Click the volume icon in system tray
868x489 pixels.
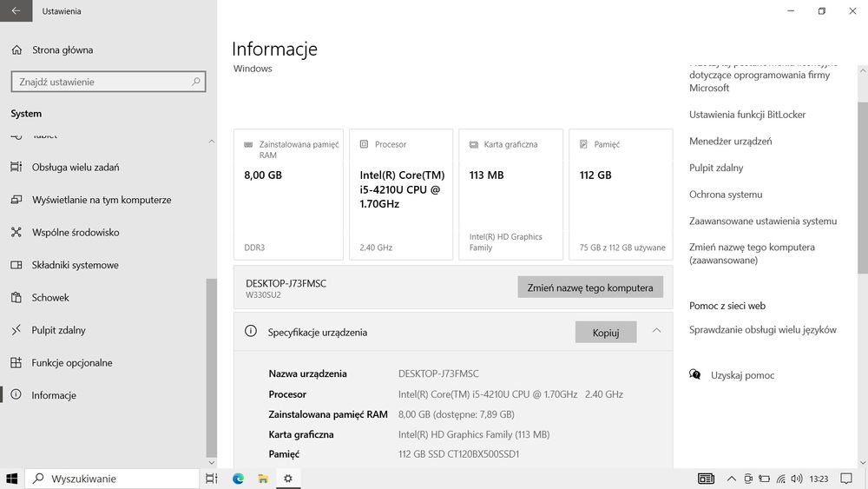click(797, 479)
